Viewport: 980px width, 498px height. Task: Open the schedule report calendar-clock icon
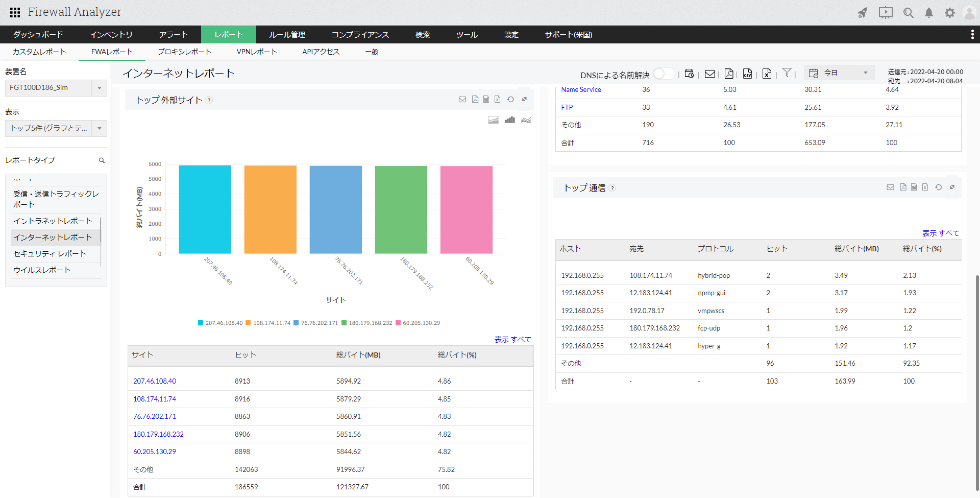[689, 74]
